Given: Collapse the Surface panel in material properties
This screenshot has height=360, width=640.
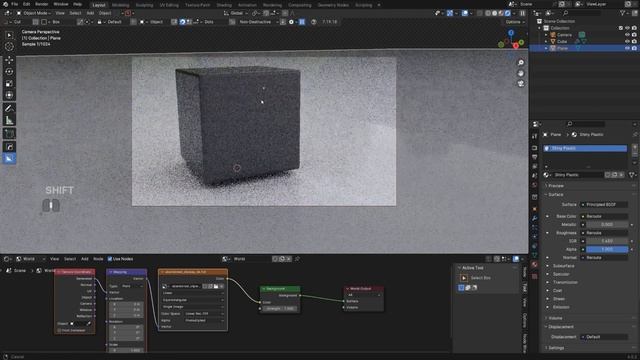Looking at the screenshot, I should point(556,195).
